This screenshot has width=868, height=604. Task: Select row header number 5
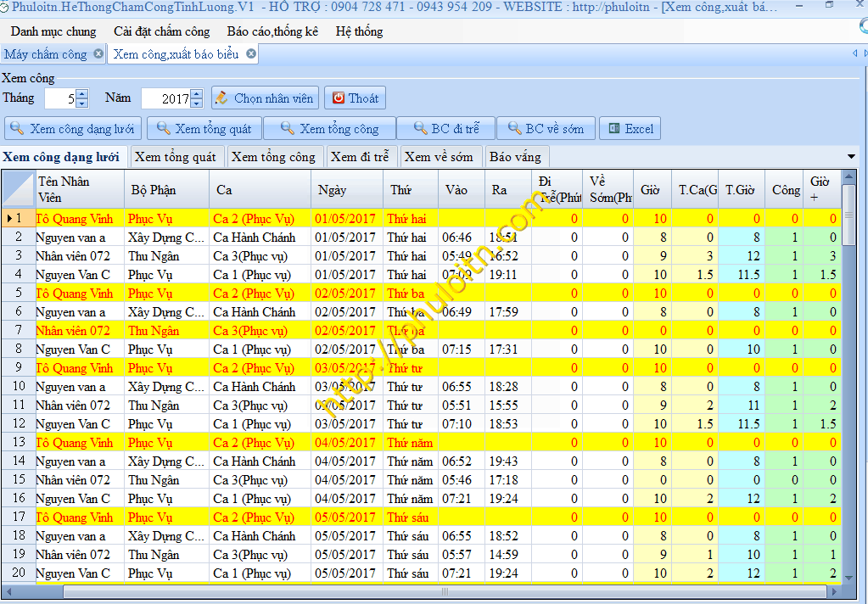tap(19, 293)
